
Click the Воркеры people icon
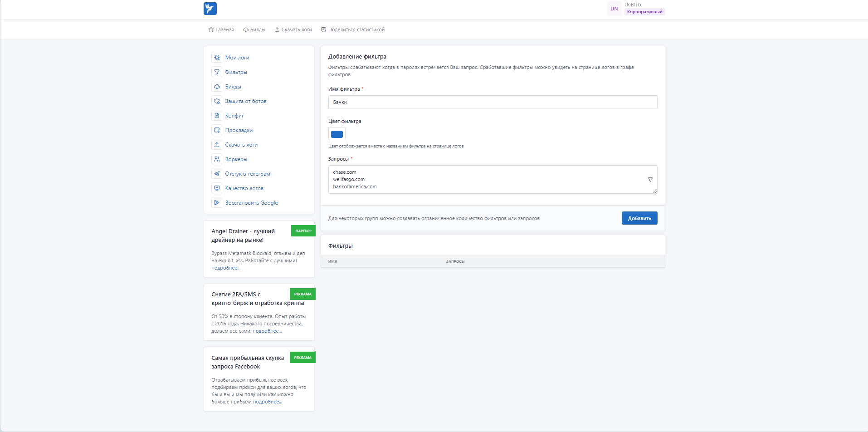(217, 159)
